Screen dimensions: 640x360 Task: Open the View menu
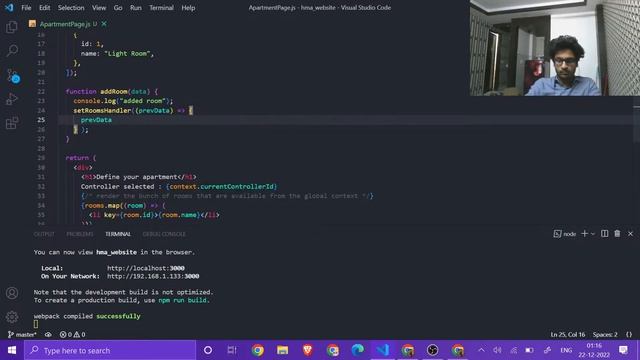99,8
